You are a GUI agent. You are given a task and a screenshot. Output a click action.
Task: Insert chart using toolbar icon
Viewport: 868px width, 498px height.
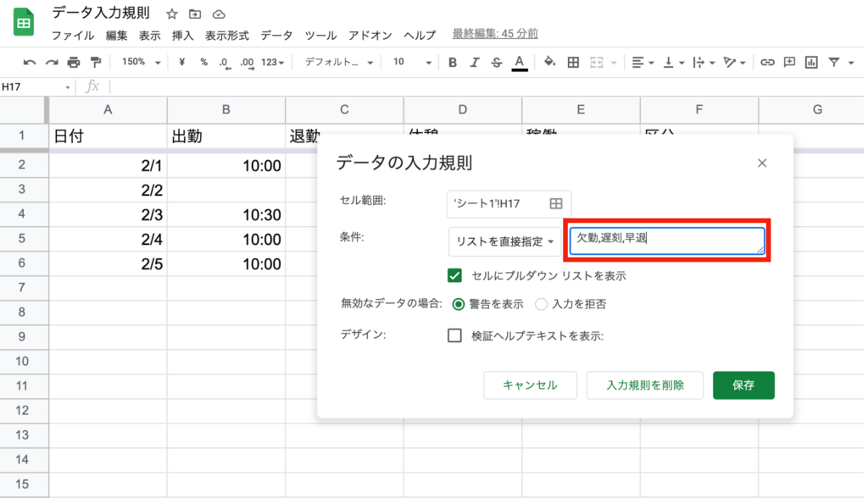click(811, 62)
